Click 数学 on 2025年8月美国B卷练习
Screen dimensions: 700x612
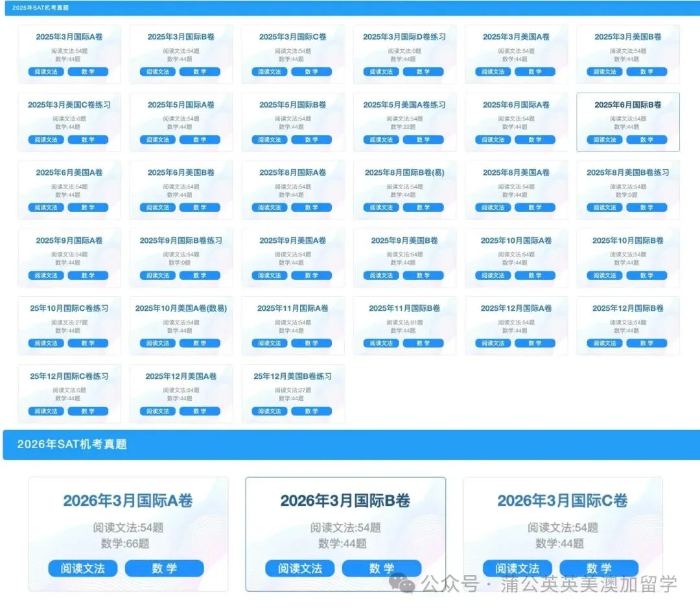click(647, 207)
